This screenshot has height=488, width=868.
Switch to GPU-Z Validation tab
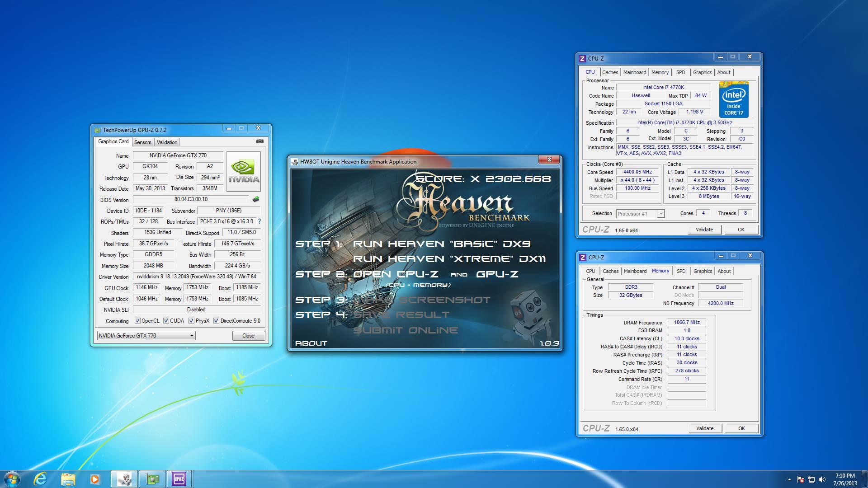point(167,142)
